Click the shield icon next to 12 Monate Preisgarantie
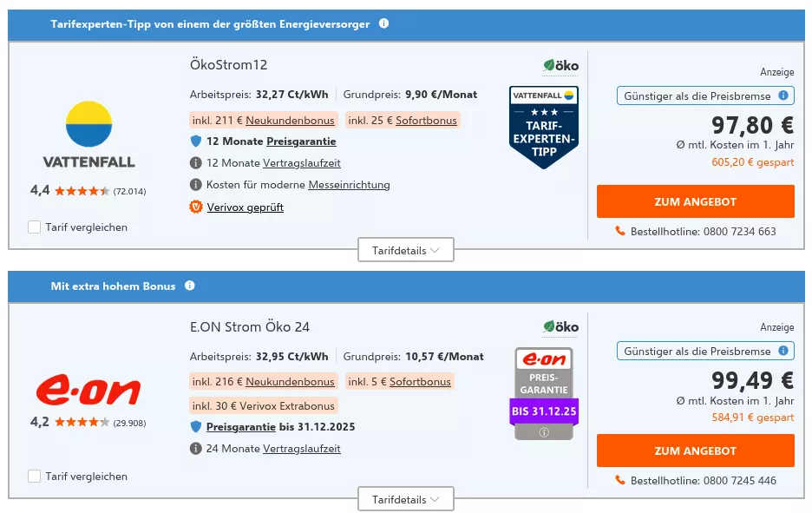Screen dimensions: 812x513 (196, 141)
